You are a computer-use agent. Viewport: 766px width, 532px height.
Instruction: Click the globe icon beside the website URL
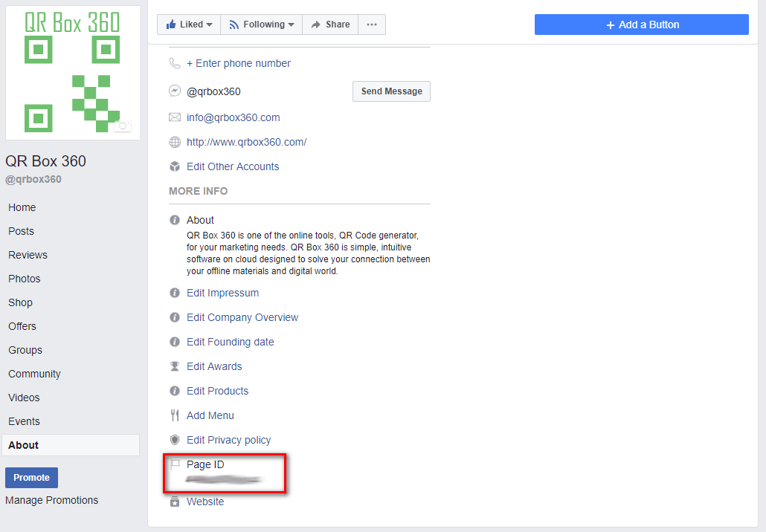click(x=175, y=142)
